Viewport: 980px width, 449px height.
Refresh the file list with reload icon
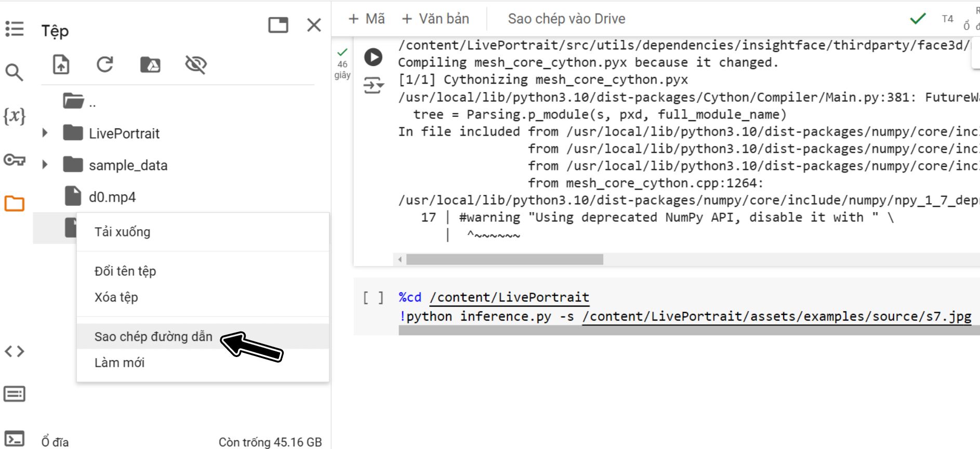coord(105,64)
